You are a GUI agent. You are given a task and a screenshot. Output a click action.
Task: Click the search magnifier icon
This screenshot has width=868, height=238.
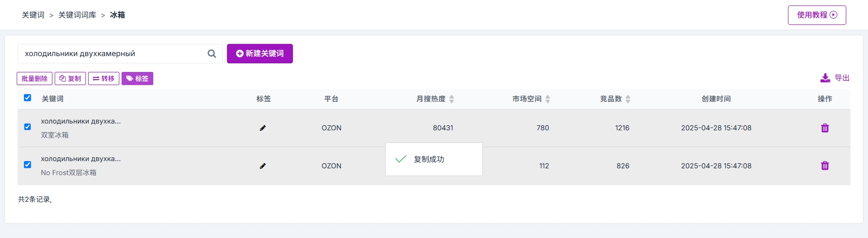(x=212, y=53)
